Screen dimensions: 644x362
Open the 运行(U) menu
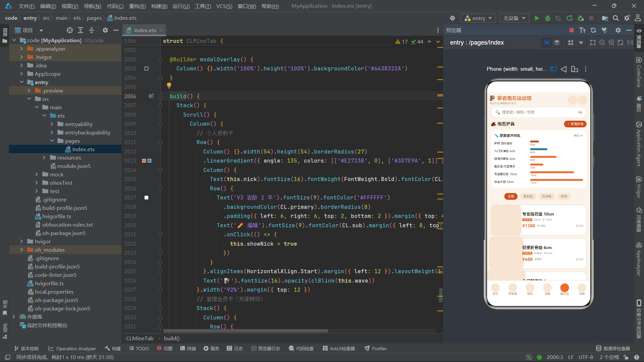(x=181, y=6)
